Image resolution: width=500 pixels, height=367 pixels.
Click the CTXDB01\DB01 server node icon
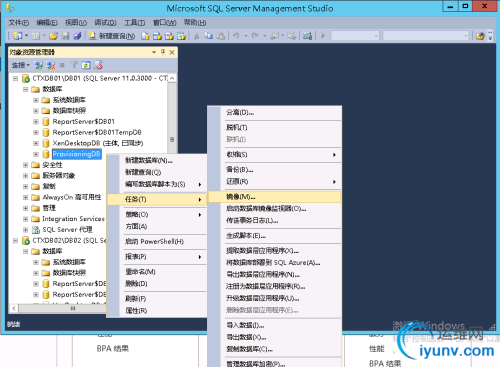pos(26,78)
